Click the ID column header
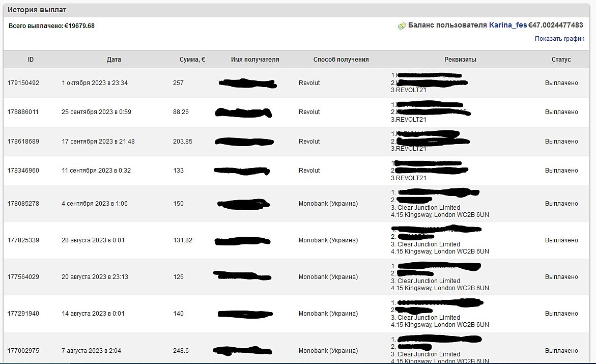 point(31,60)
